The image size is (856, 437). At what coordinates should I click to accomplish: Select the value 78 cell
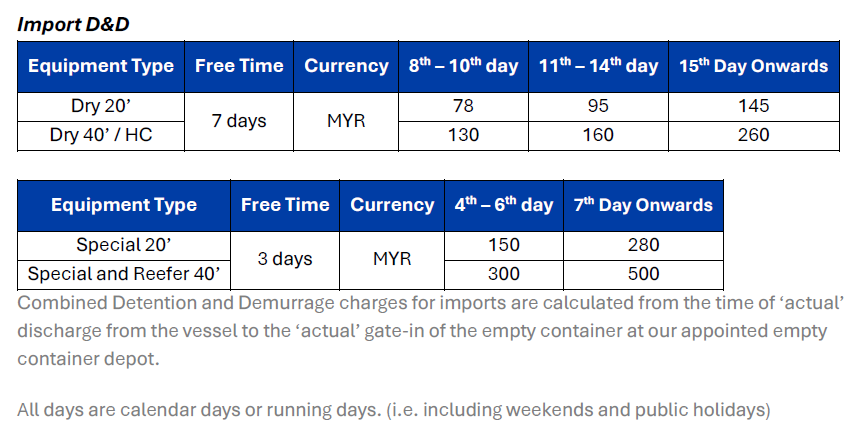[463, 107]
